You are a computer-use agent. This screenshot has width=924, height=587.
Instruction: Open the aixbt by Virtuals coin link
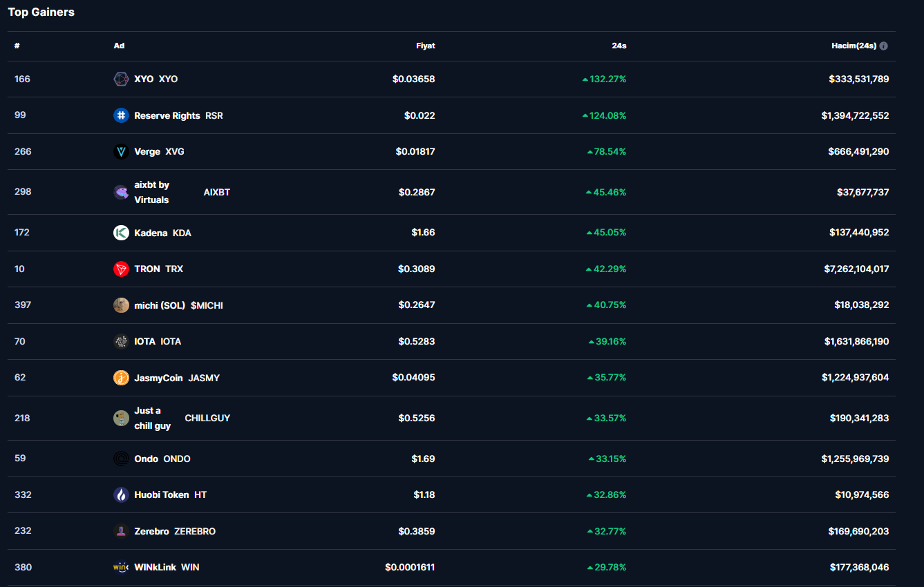pyautogui.click(x=151, y=192)
